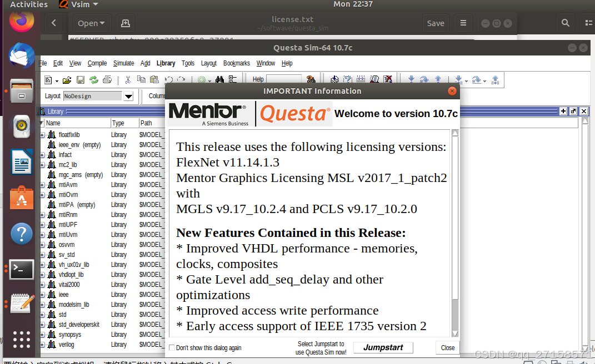Screen dimensions: 595x364
Task: Check Don't show this dialog again
Action: (172, 348)
